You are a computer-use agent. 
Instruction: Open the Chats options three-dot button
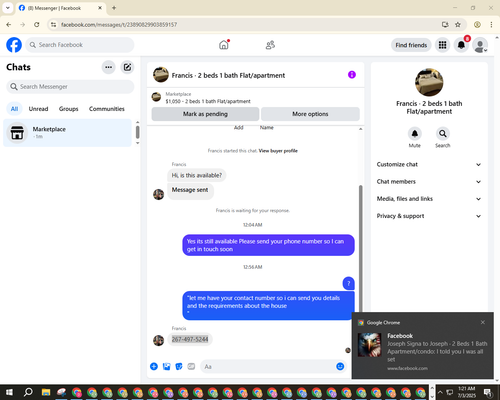click(x=108, y=67)
